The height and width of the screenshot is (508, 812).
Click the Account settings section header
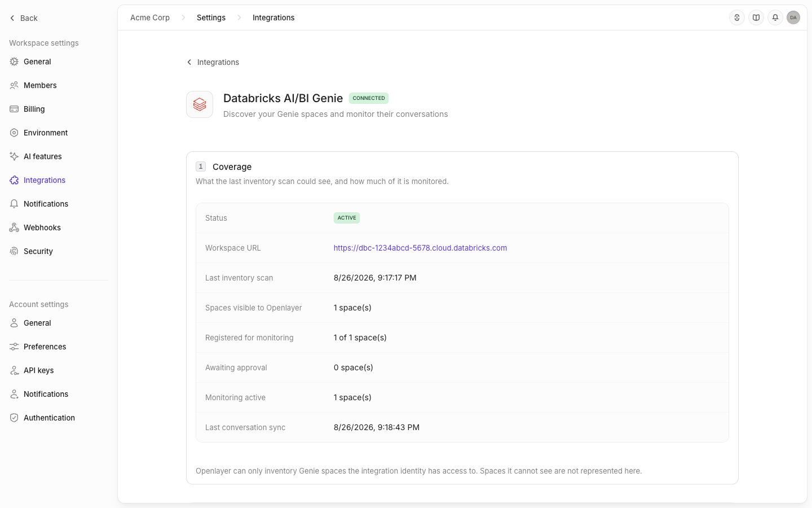click(x=39, y=304)
